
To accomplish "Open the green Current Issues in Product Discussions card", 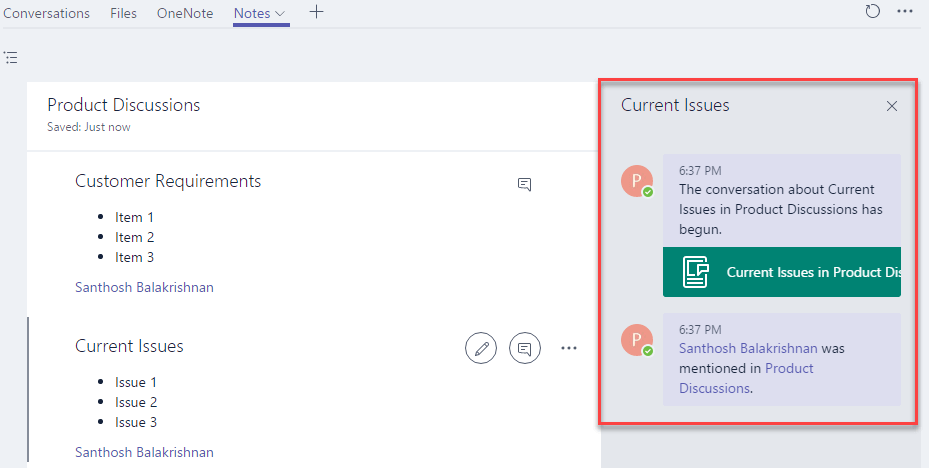I will [x=781, y=272].
